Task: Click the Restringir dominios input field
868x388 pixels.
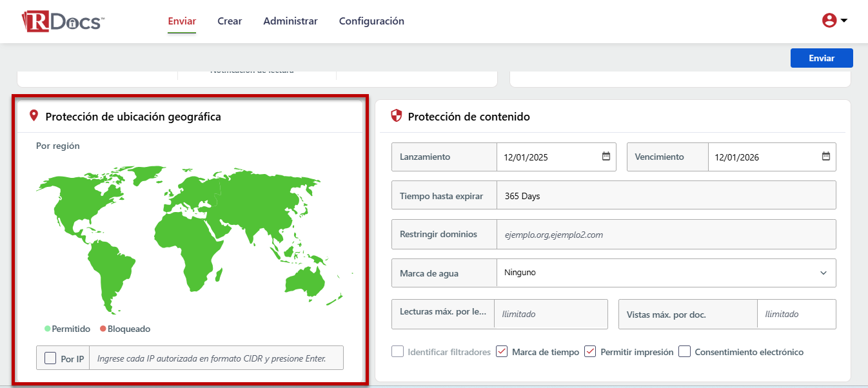Action: (666, 235)
